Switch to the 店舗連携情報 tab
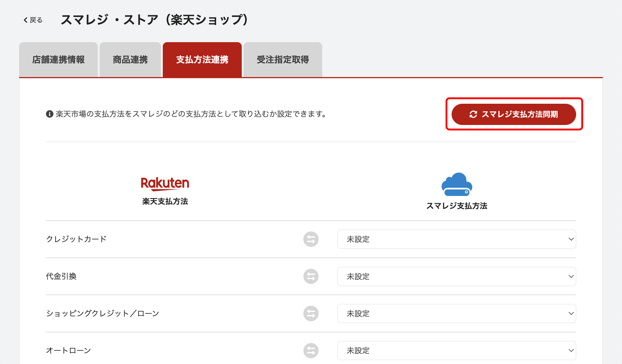The width and height of the screenshot is (622, 364). (58, 60)
